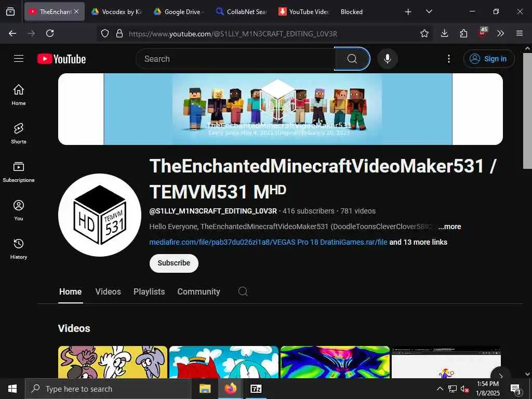Show 'and 13 more links'
532x399 pixels.
pos(418,242)
